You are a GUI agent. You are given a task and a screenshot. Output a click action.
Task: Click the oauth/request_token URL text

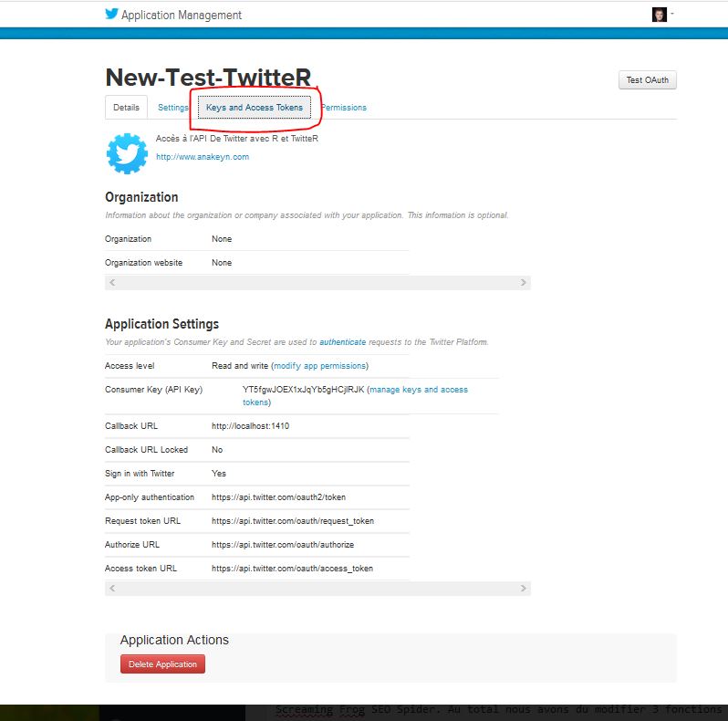click(x=293, y=521)
